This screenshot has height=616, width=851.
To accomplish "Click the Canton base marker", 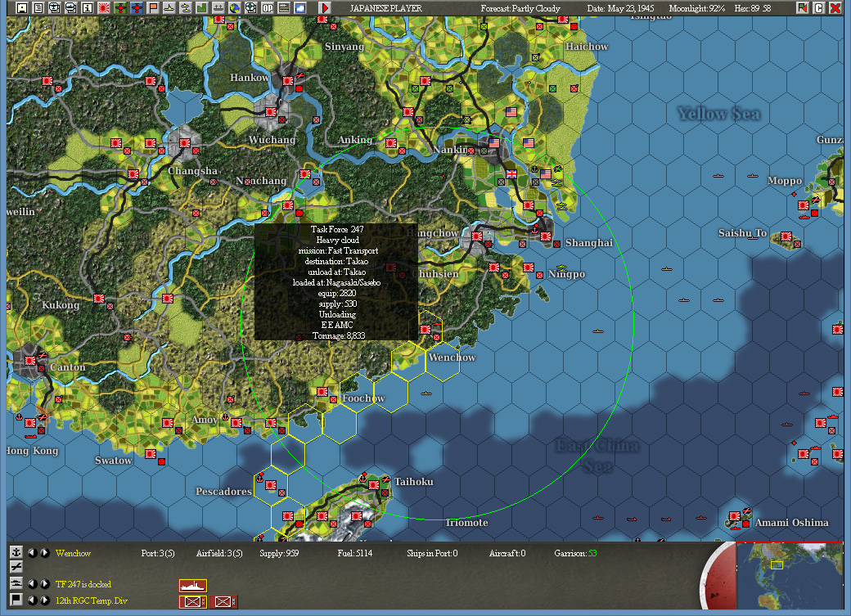I will (29, 361).
